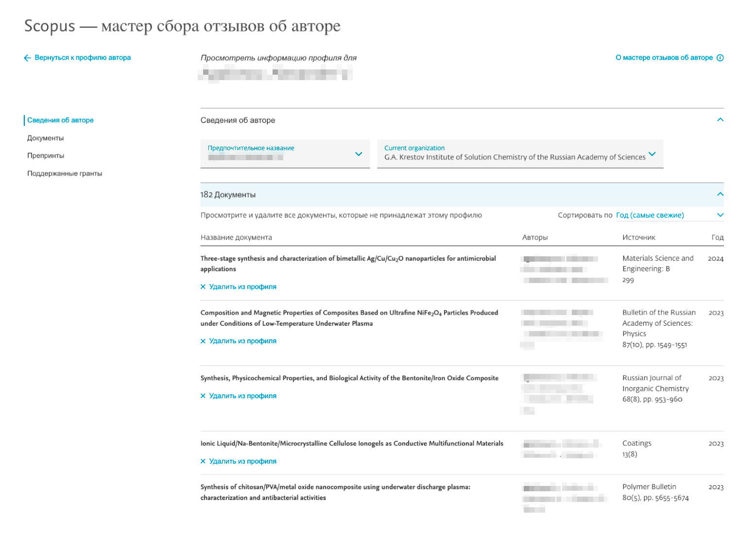The width and height of the screenshot is (756, 534).
Task: Click source Bulletin of the Russian Academy of Sciences
Action: 659,323
